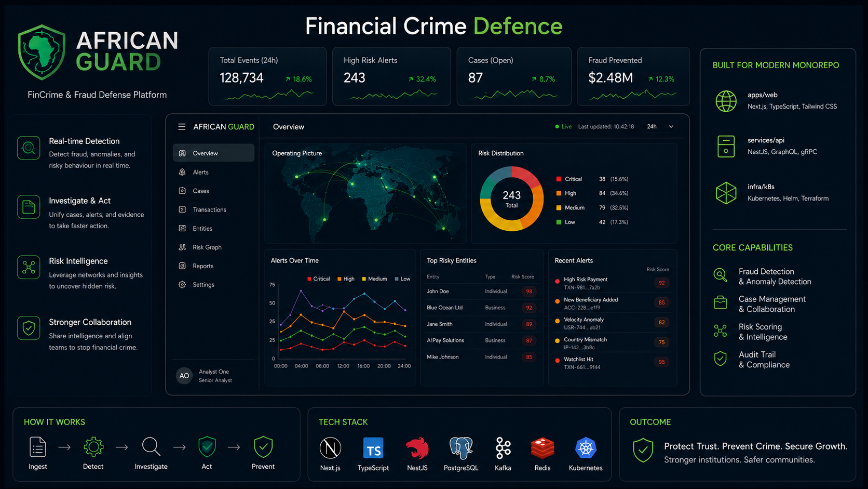Click the Risk Intelligence network icon

[29, 267]
